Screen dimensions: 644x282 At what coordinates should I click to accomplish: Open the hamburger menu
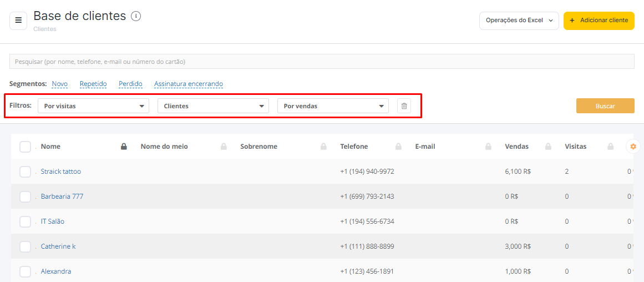(18, 21)
